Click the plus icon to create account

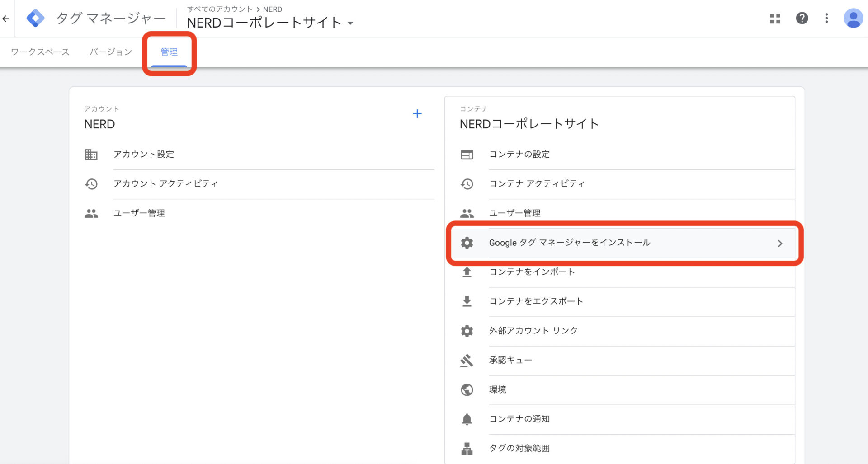tap(417, 113)
